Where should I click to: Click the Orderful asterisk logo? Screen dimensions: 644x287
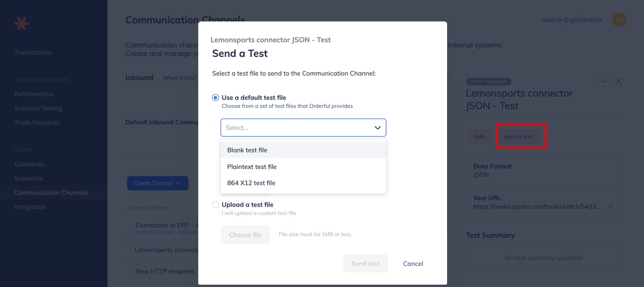21,23
